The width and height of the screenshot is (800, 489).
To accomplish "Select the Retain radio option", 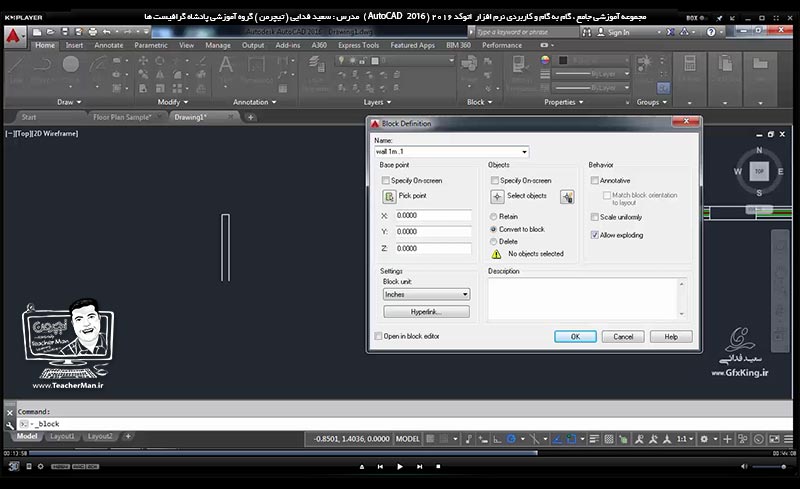I will 493,216.
